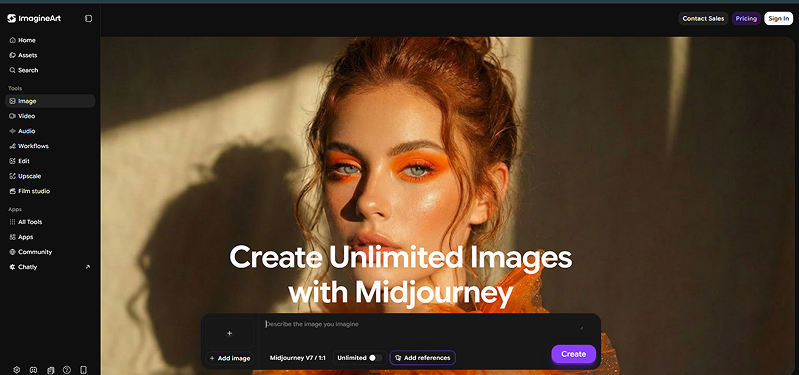Collapse the sidebar with the panel icon
This screenshot has width=799, height=375.
pyautogui.click(x=89, y=18)
